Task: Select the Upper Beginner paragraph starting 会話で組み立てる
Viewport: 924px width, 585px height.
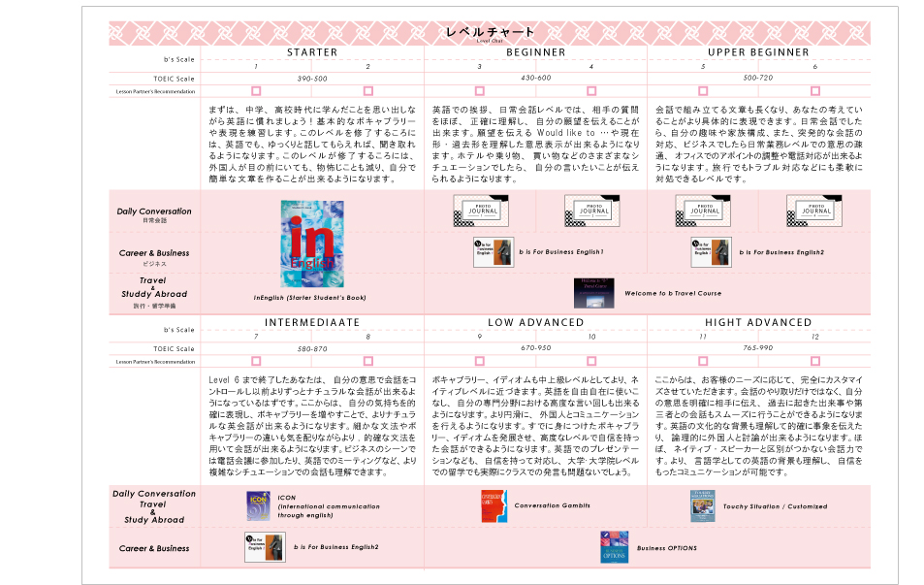Action: (759, 145)
